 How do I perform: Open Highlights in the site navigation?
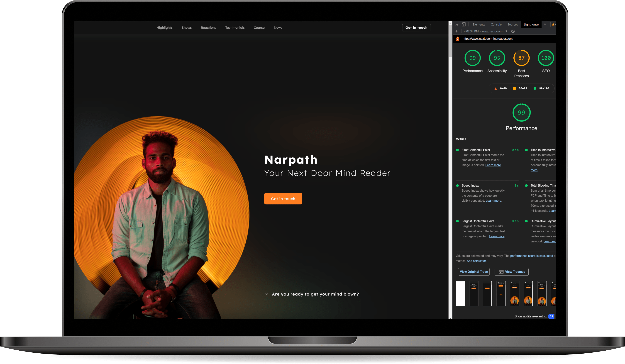pos(164,27)
